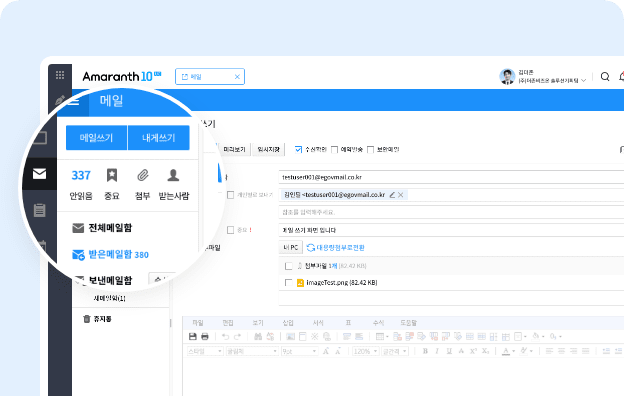Apply italic formatting with I icon

437,351
